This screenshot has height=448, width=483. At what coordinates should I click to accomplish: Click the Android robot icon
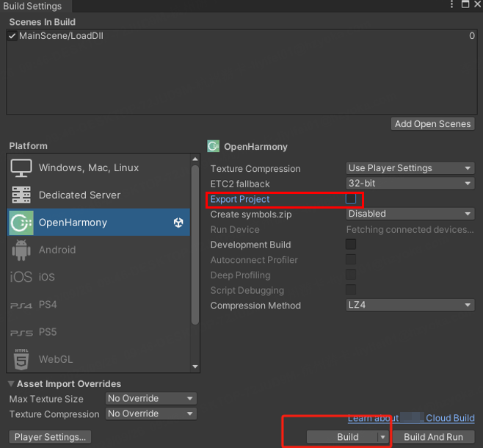[x=21, y=250]
